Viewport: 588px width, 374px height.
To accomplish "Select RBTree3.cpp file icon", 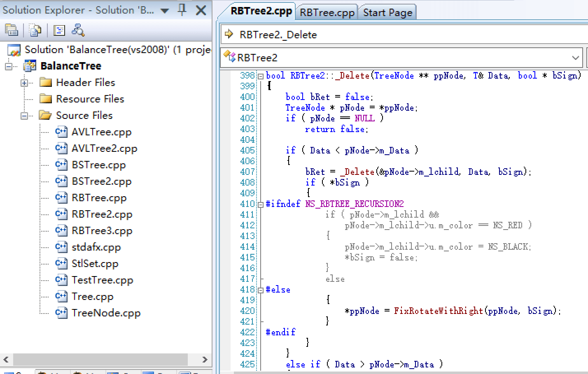I will [61, 230].
